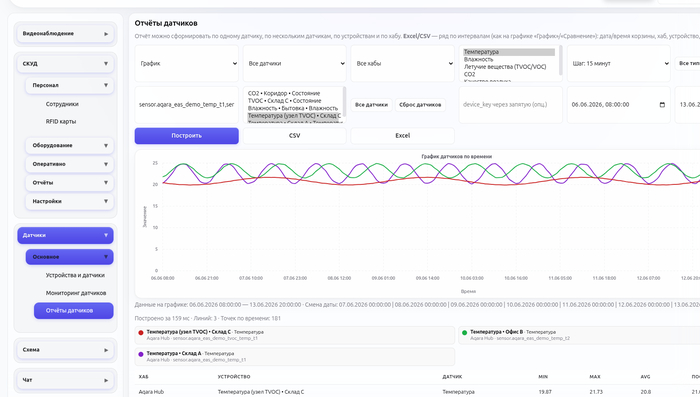
Task: Open the Все хабы dropdown
Action: [403, 63]
